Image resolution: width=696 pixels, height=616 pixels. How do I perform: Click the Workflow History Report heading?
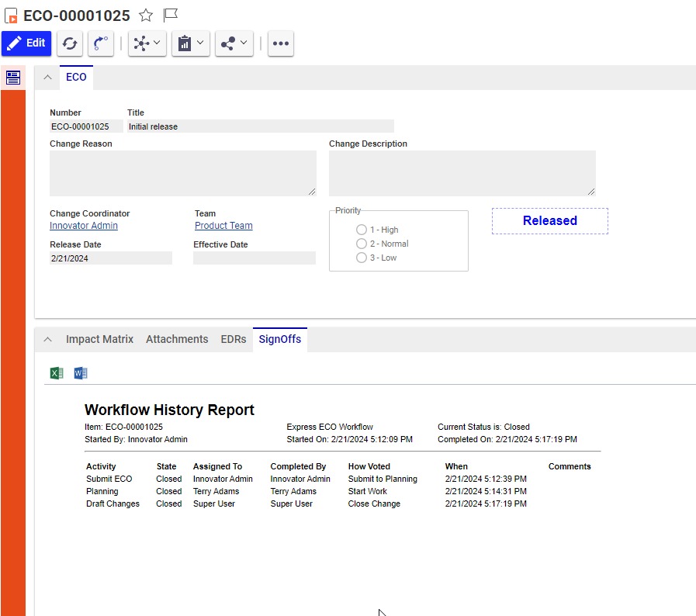pos(170,410)
